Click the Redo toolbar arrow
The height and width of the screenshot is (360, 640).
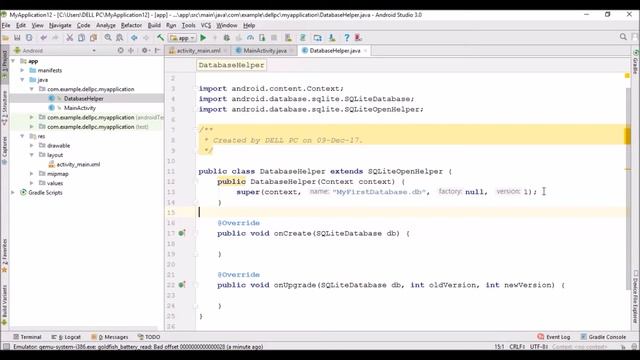(55, 38)
